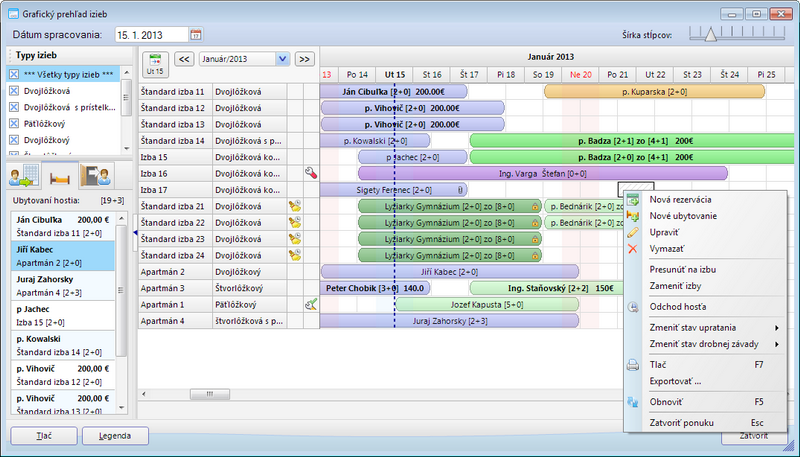Open the Január/2013 month dropdown
The height and width of the screenshot is (457, 800).
coord(283,59)
